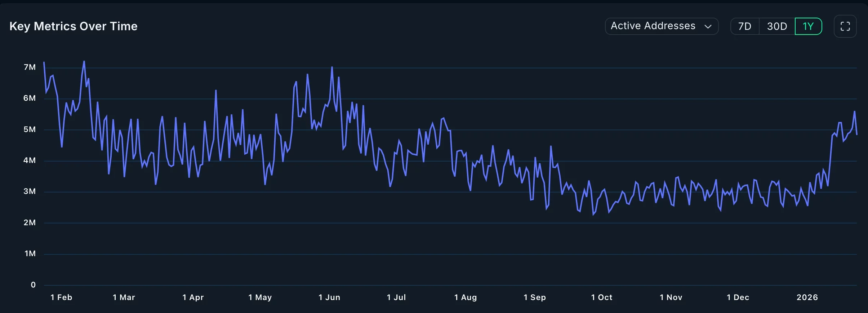Viewport: 868px width, 313px height.
Task: Click the 1 Oct x-axis label
Action: tap(602, 297)
